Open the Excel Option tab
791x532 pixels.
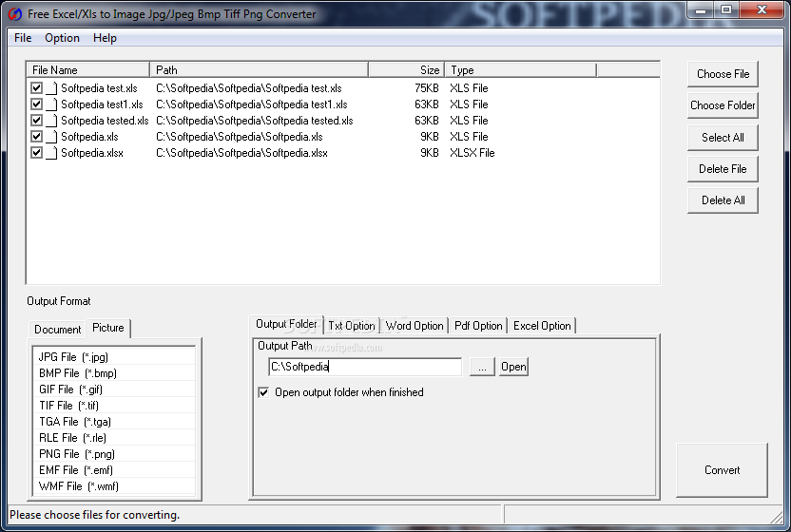pyautogui.click(x=542, y=326)
